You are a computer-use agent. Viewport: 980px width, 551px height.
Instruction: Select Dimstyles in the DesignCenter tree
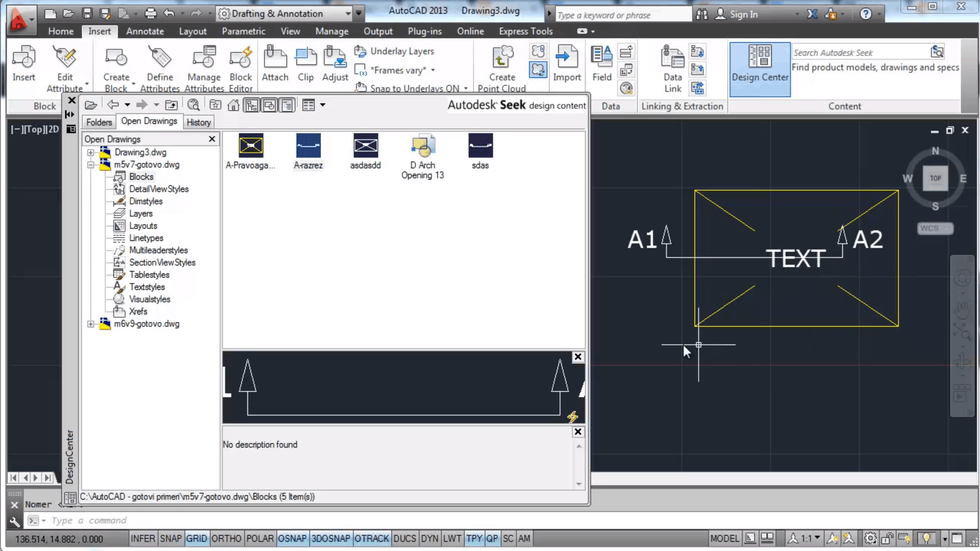[145, 202]
